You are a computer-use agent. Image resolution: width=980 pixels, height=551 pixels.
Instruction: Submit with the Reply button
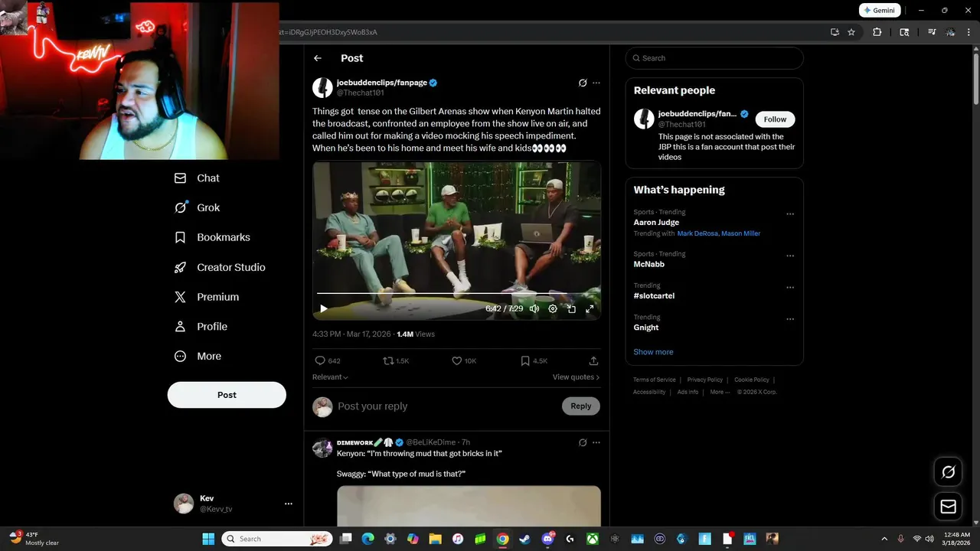point(581,406)
